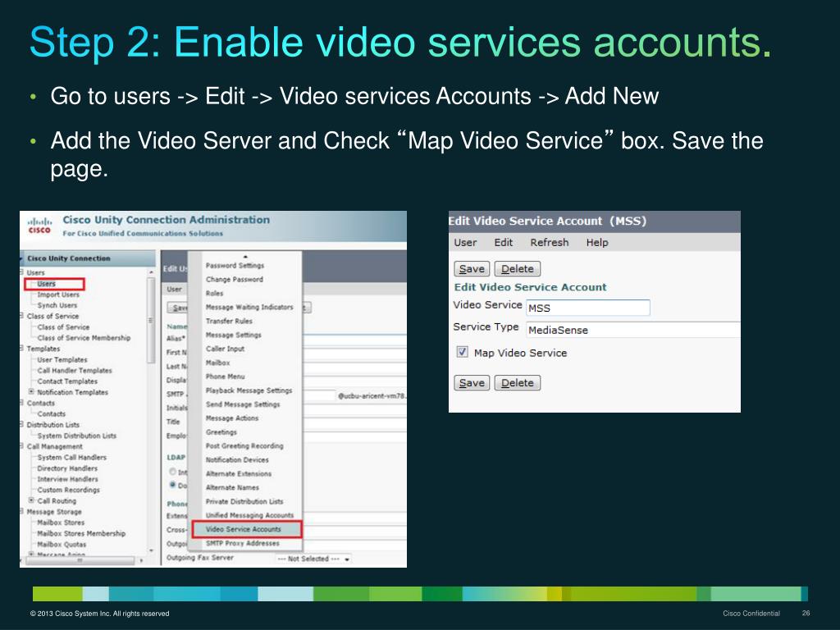
Task: Select the selected LDAP radio option
Action: pyautogui.click(x=172, y=484)
